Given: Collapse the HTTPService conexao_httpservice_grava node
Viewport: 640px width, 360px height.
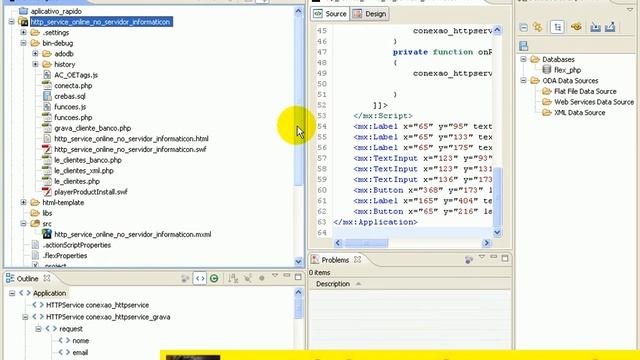Looking at the screenshot, I should pyautogui.click(x=25, y=317).
